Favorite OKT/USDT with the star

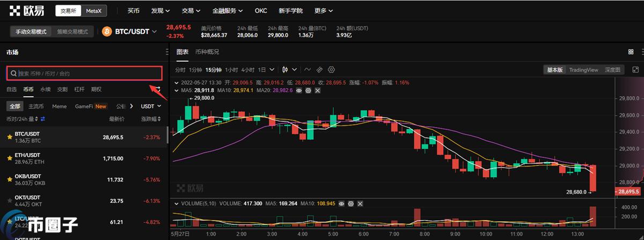point(10,201)
